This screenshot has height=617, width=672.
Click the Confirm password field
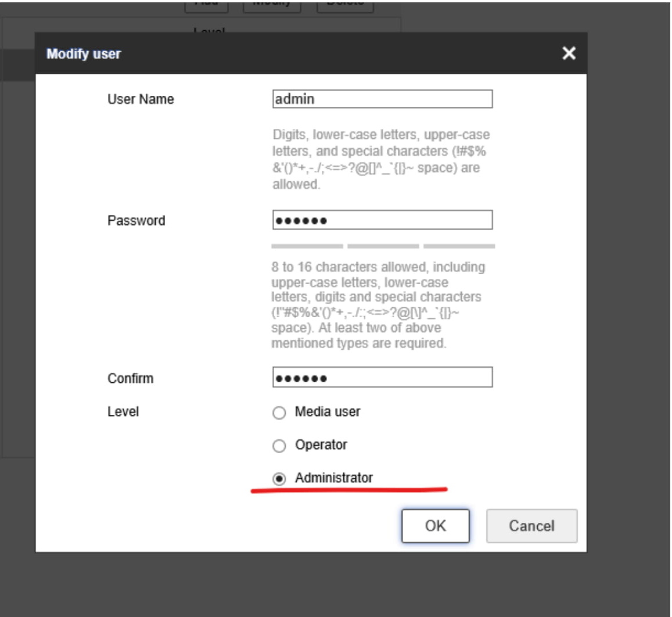382,378
